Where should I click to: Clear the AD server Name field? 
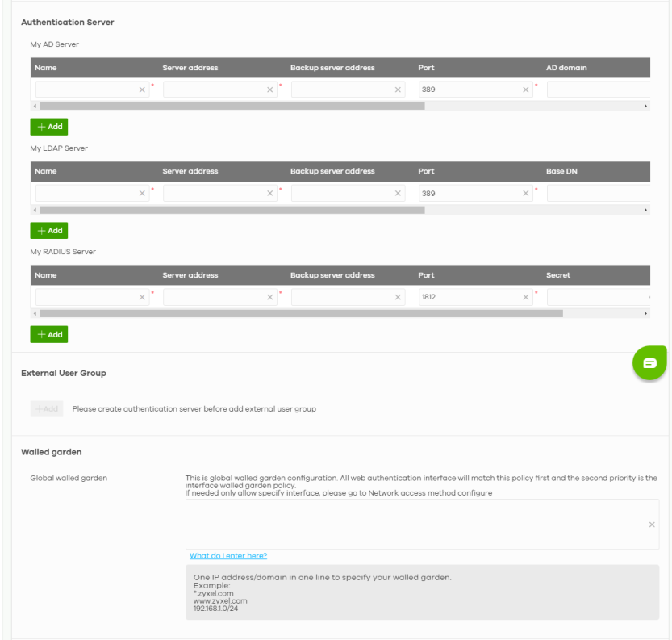click(142, 90)
